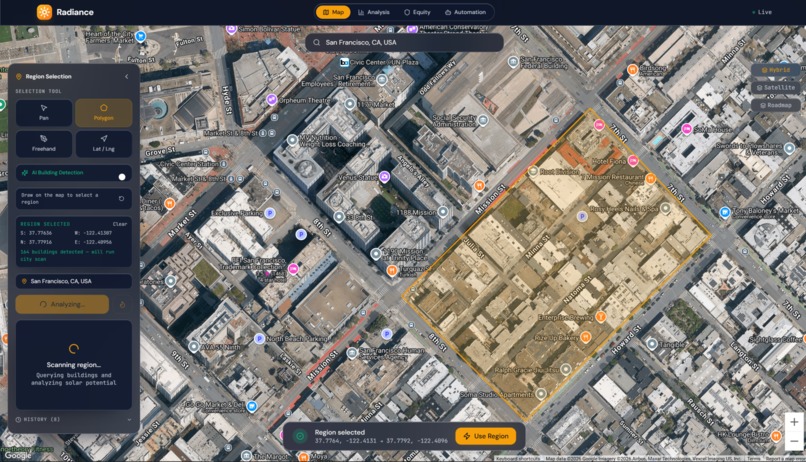Click the San Francisco search field on map
The image size is (806, 462).
[404, 43]
